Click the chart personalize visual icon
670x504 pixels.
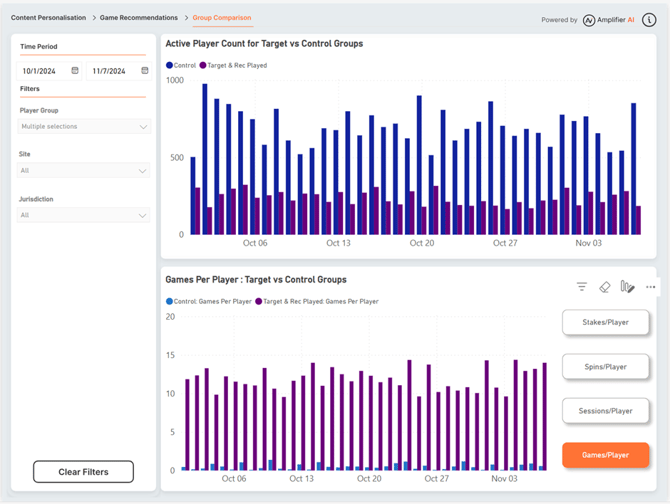pyautogui.click(x=627, y=287)
